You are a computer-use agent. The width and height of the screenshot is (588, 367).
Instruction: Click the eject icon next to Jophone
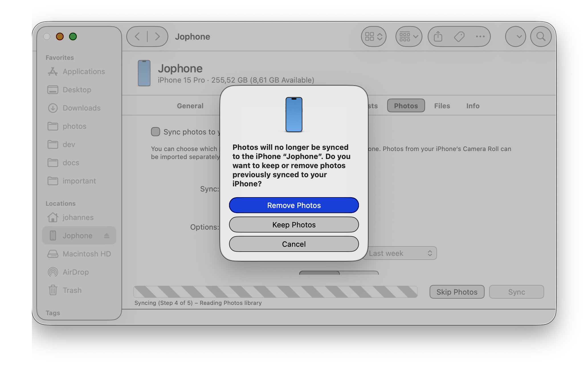107,236
